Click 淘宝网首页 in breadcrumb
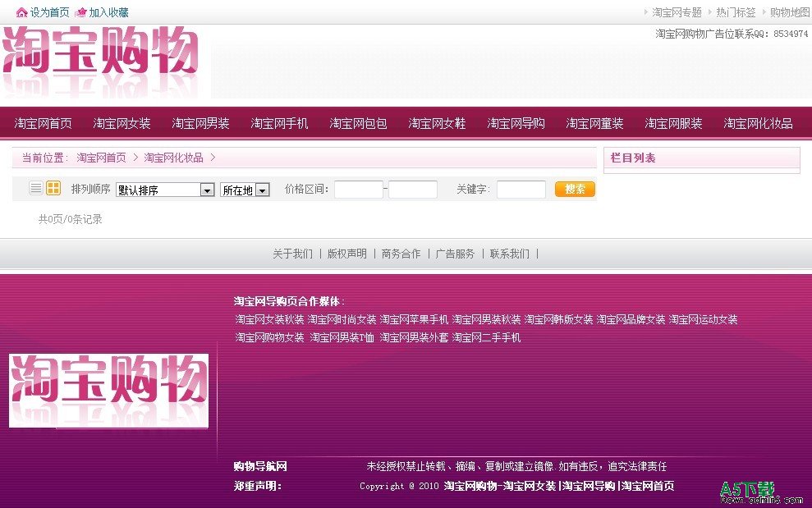 point(101,158)
